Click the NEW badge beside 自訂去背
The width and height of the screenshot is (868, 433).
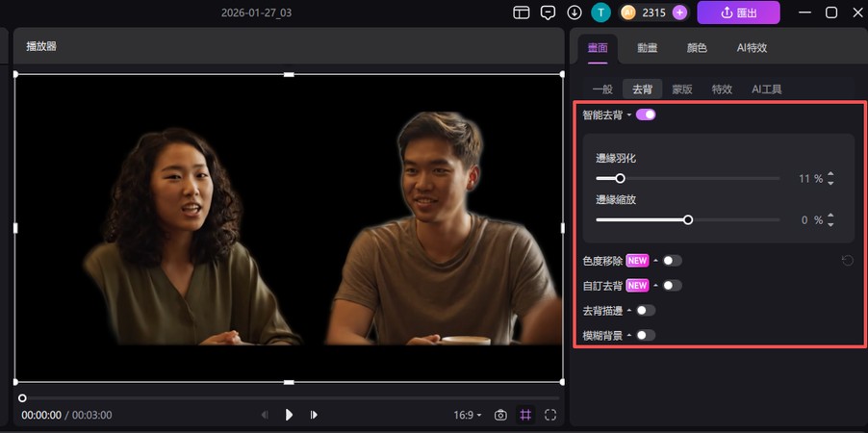(637, 286)
